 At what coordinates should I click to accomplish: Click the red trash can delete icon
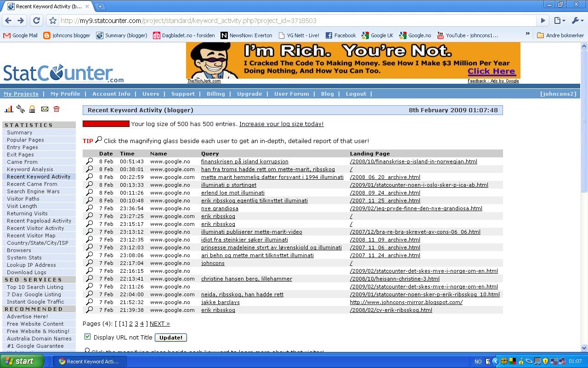click(57, 109)
